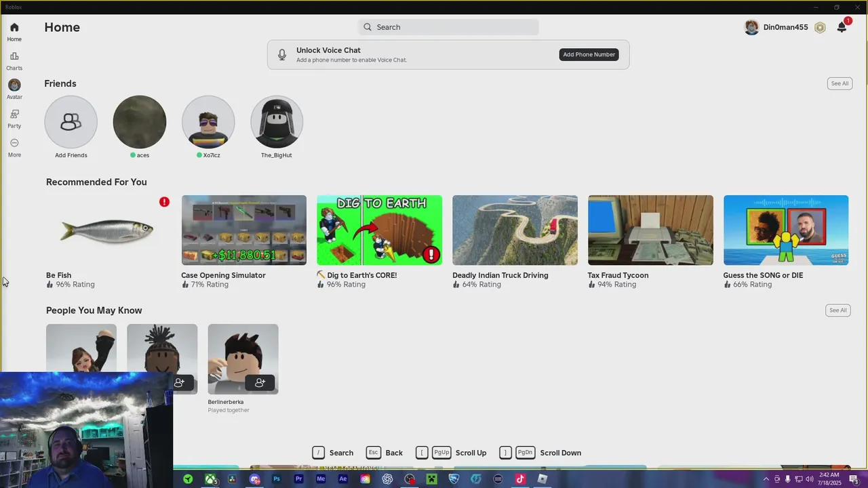Screen dimensions: 868x488
Task: Open Berlinerberka's avatar card
Action: point(243,359)
